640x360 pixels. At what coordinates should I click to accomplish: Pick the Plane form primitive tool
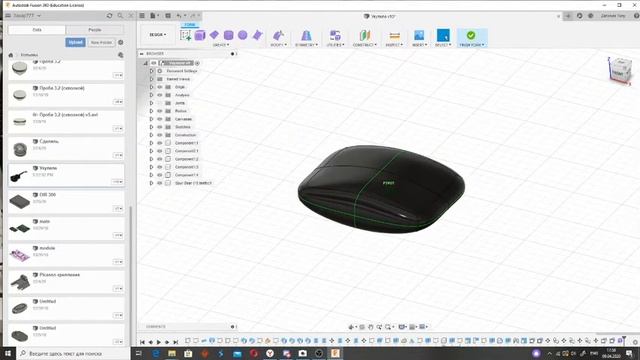(x=214, y=35)
